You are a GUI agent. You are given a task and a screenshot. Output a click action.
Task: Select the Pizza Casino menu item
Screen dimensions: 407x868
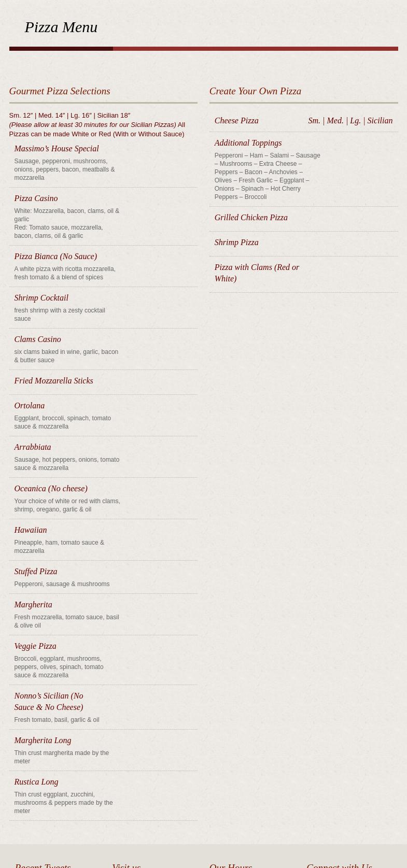36,198
